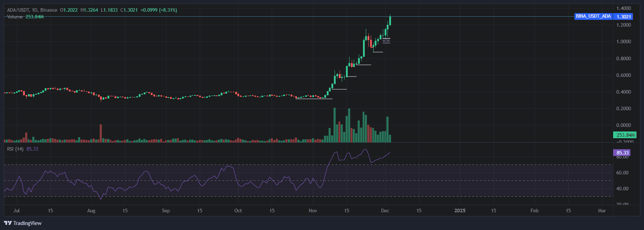Select the latest green candle at chart top
The width and height of the screenshot is (644, 230).
pyautogui.click(x=390, y=20)
